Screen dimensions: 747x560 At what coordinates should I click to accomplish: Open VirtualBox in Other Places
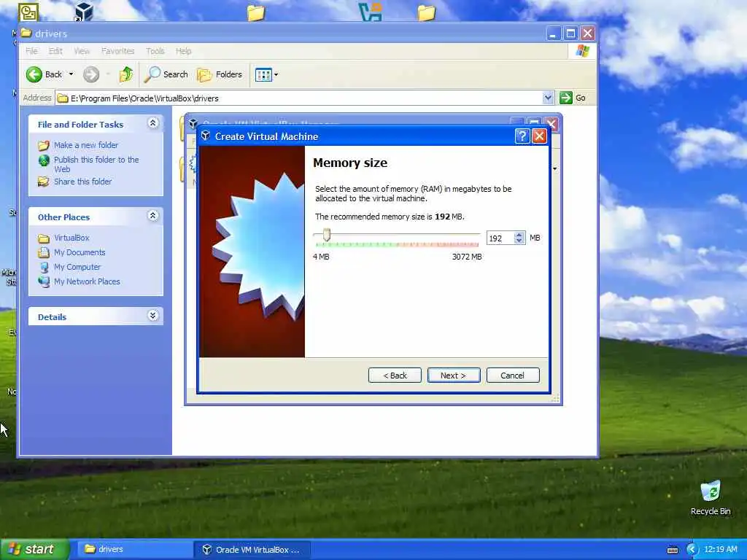[71, 238]
